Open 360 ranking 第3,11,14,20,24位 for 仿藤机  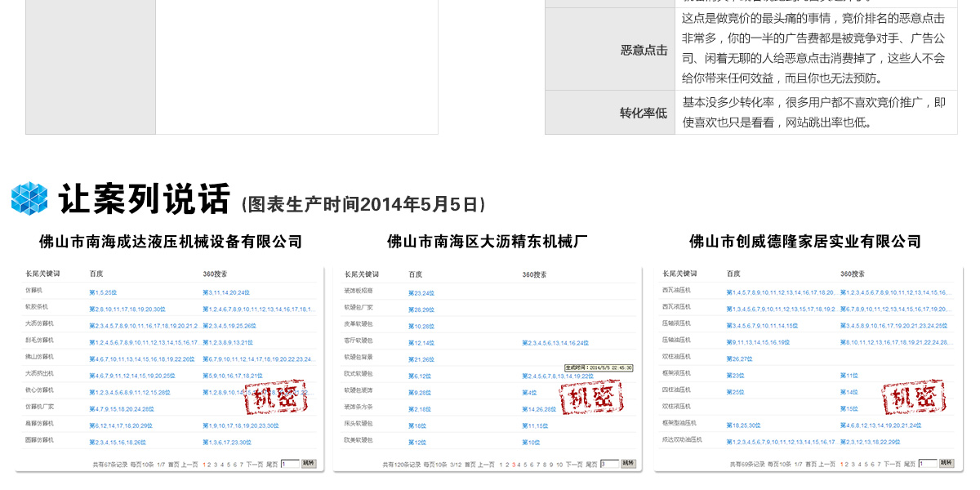coord(226,292)
